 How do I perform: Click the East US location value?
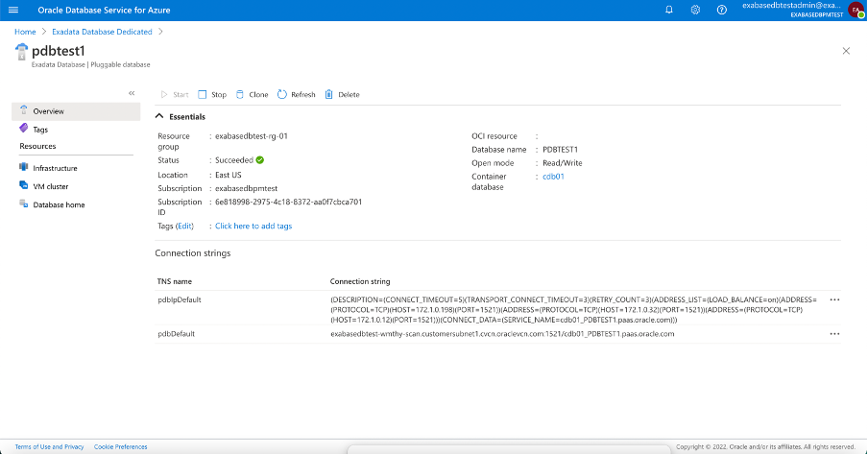(229, 175)
